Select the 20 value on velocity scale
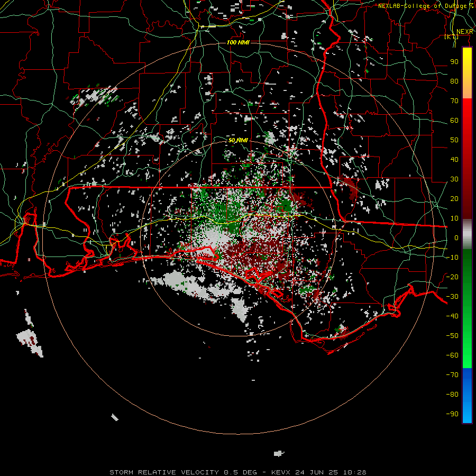This screenshot has width=476, height=476. (454, 198)
